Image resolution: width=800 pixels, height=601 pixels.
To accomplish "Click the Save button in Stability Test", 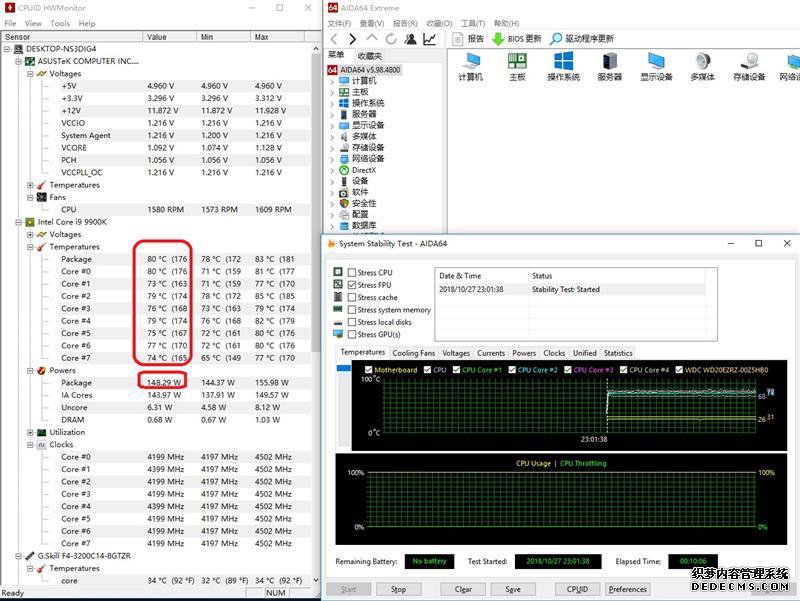I will [513, 589].
